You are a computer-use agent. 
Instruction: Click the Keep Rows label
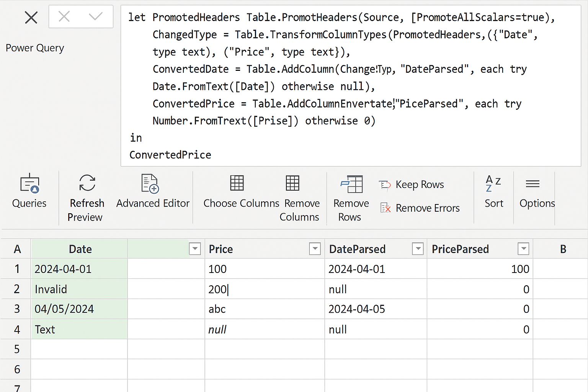click(x=420, y=185)
